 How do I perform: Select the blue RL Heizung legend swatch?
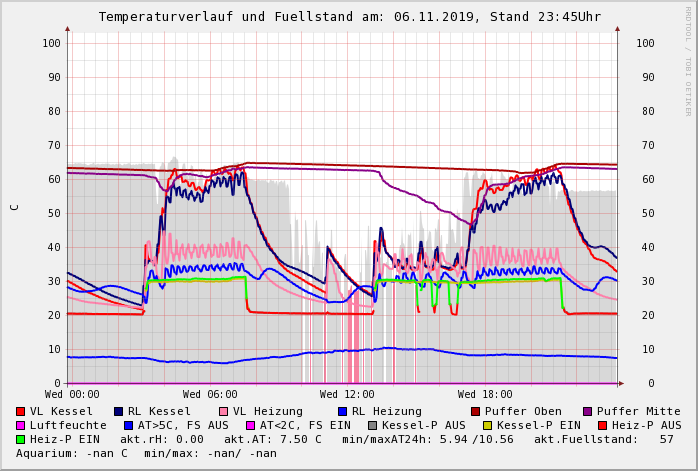[x=342, y=411]
